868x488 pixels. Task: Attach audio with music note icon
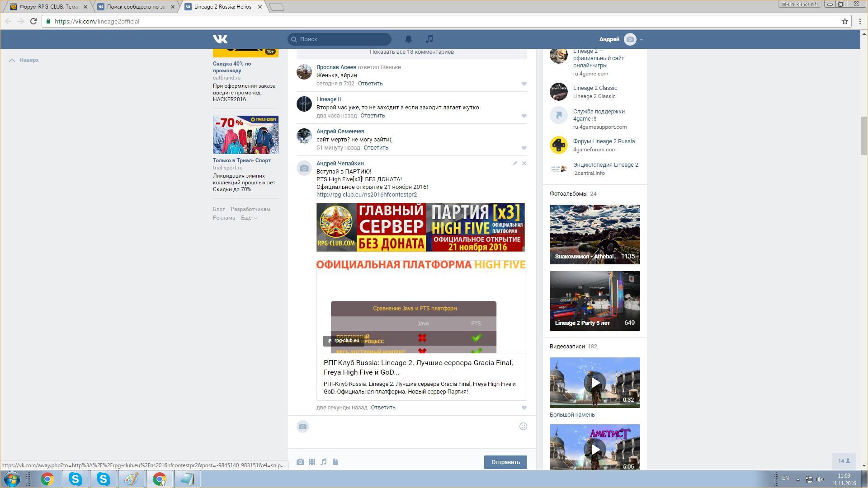[x=324, y=462]
